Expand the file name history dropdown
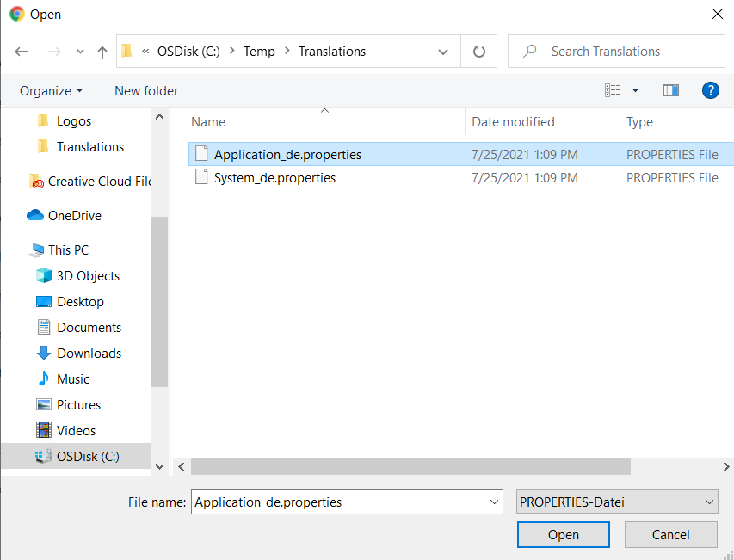 (x=494, y=502)
